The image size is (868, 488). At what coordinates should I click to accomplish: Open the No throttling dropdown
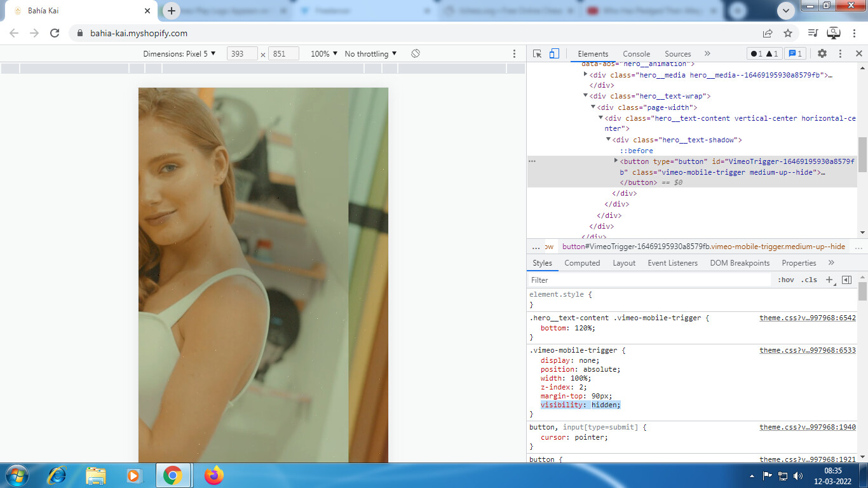pyautogui.click(x=370, y=54)
